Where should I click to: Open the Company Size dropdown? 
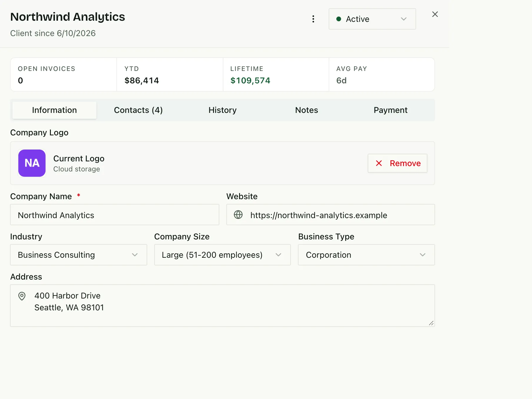coord(222,255)
